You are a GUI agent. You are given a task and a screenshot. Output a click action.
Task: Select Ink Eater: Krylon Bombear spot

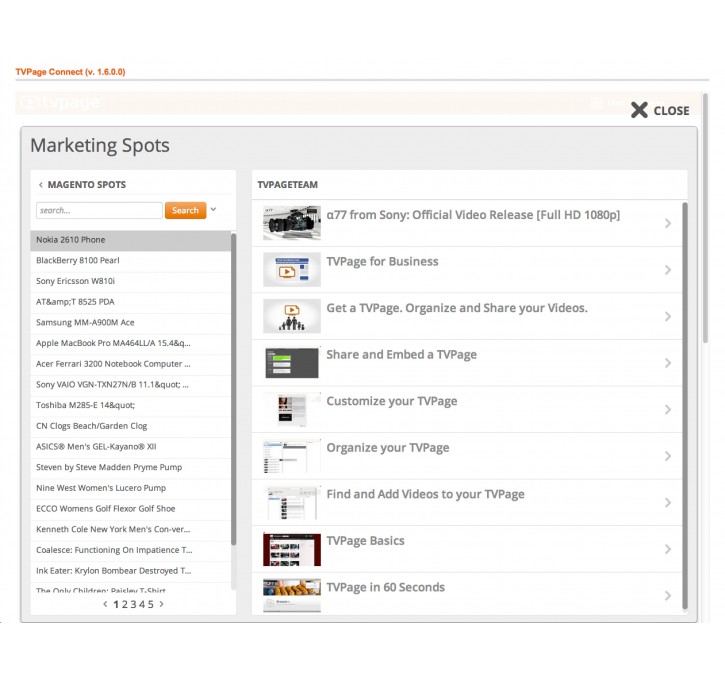click(x=130, y=571)
